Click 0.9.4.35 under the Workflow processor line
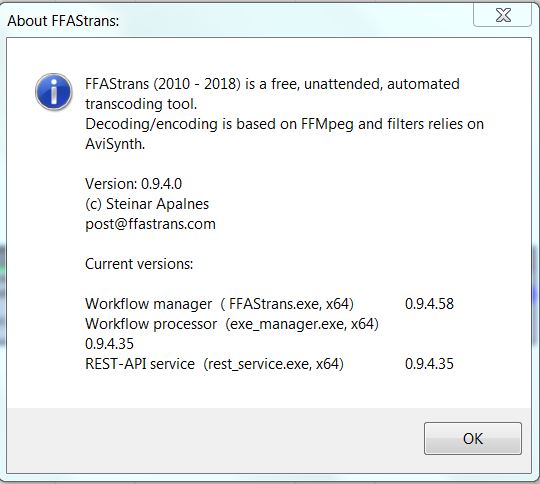The width and height of the screenshot is (540, 484). pyautogui.click(x=110, y=344)
